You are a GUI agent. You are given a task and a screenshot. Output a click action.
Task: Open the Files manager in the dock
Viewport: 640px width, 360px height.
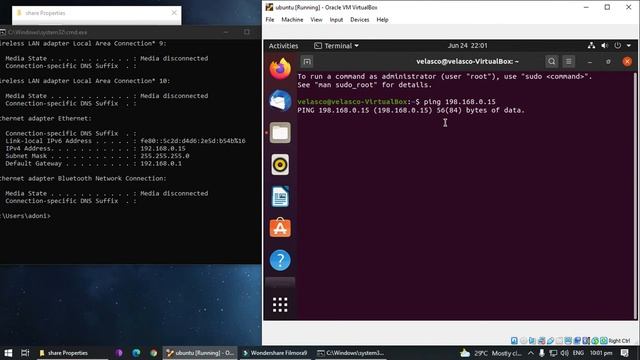[280, 133]
